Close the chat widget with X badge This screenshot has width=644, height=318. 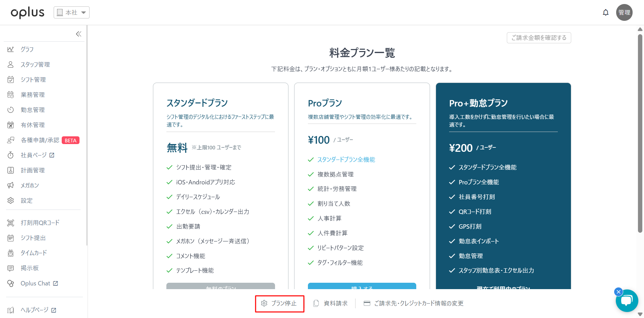click(619, 292)
